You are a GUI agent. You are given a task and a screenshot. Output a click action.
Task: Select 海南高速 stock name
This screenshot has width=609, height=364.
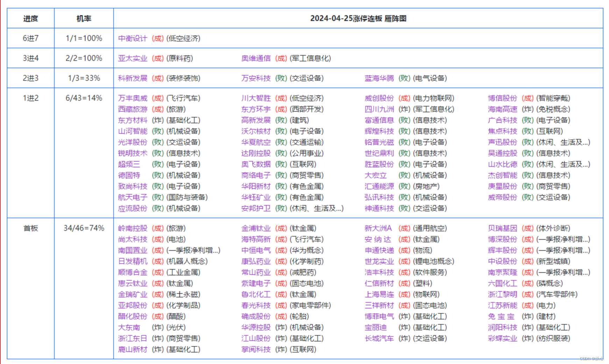(503, 109)
